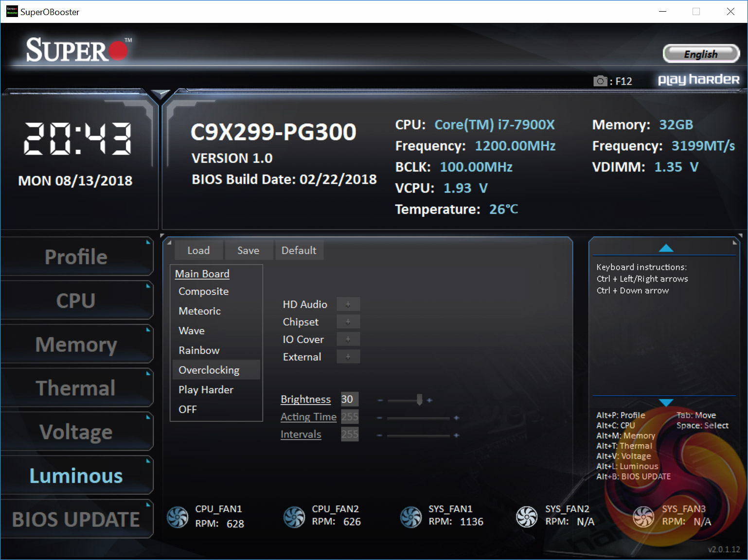Click the play harder logo

click(x=698, y=80)
